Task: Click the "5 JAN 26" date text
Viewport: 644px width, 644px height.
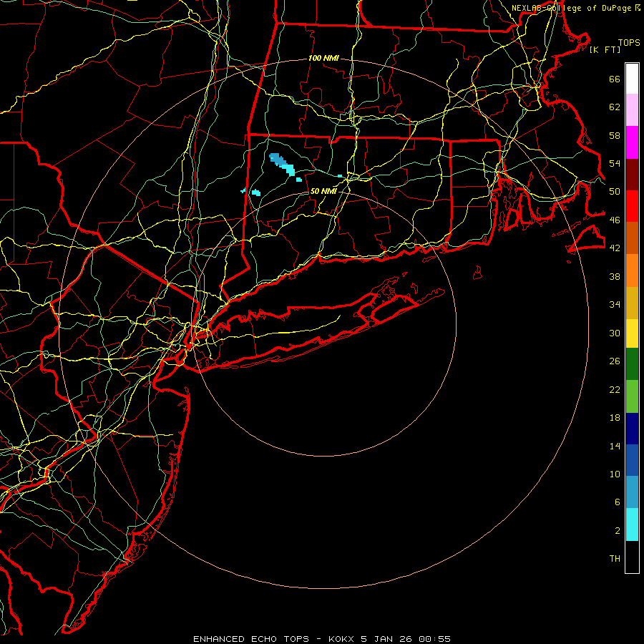Action: (386, 639)
